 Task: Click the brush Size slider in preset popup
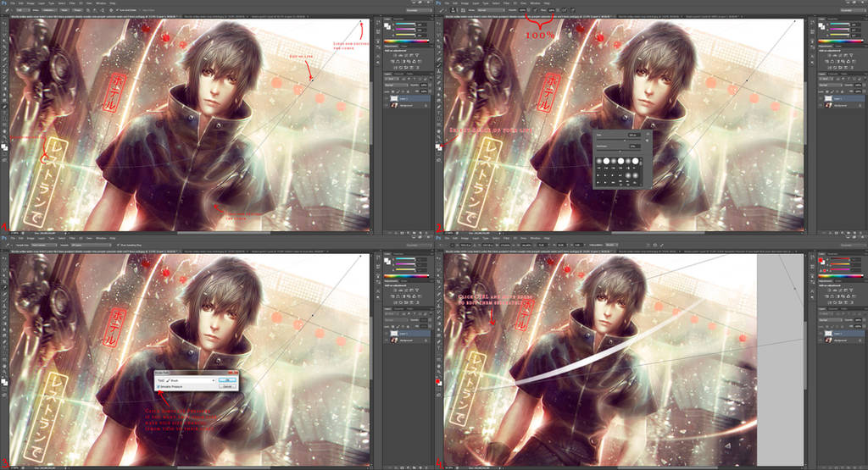[619, 140]
